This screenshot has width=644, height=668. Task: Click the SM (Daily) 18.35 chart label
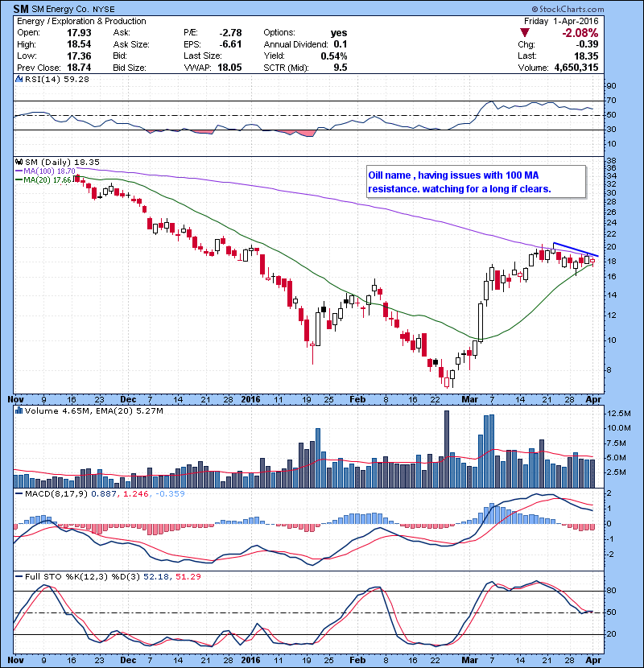(62, 163)
